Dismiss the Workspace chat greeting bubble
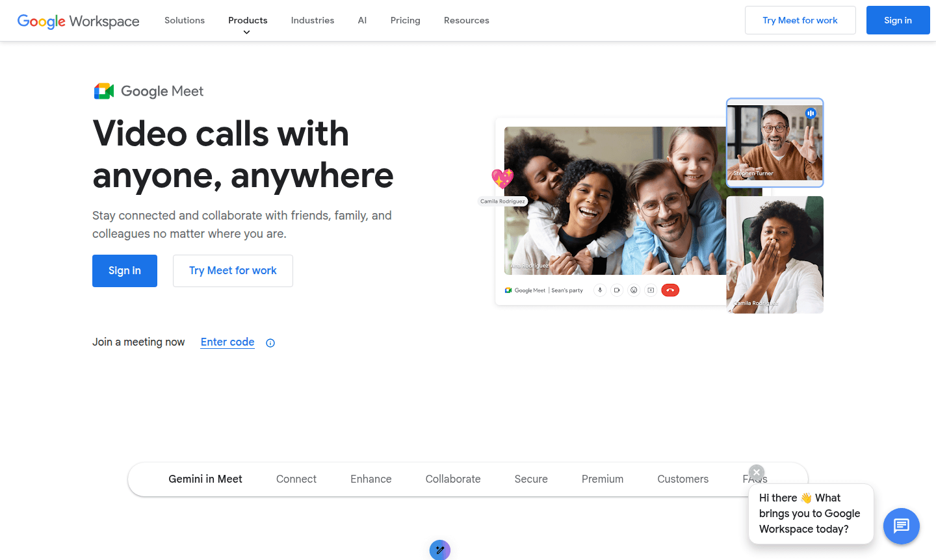This screenshot has width=936, height=560. 756,472
